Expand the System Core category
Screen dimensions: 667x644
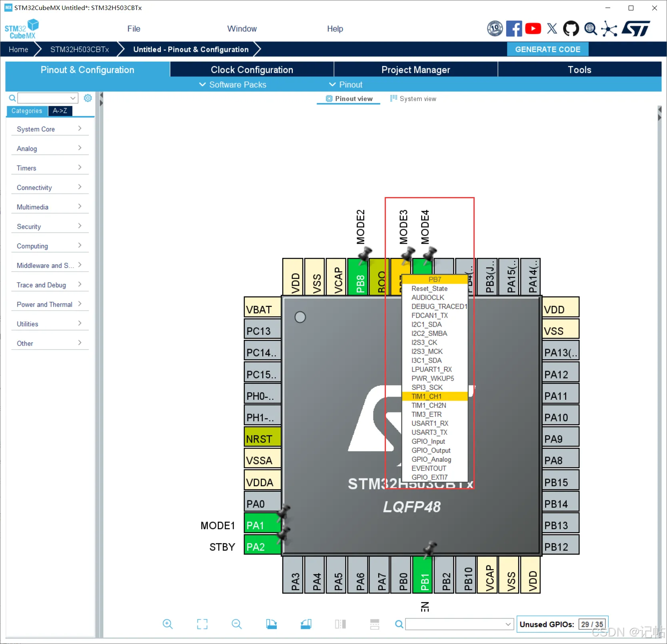coord(50,129)
